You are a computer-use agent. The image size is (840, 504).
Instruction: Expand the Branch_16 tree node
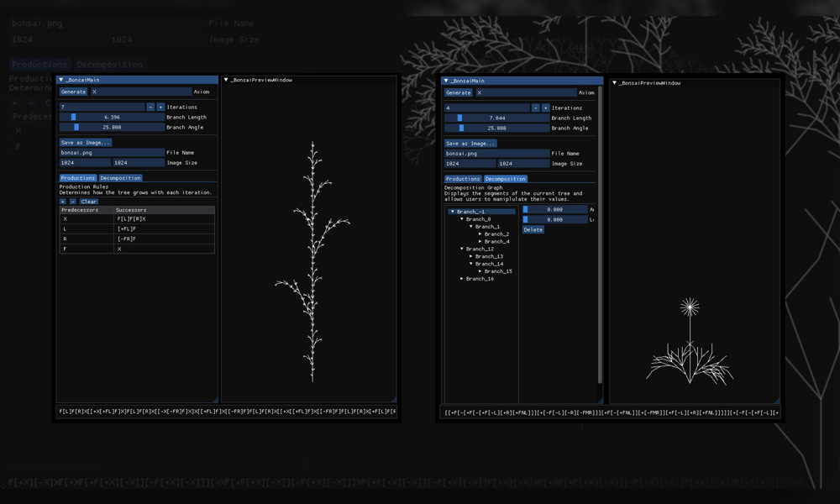pos(462,279)
